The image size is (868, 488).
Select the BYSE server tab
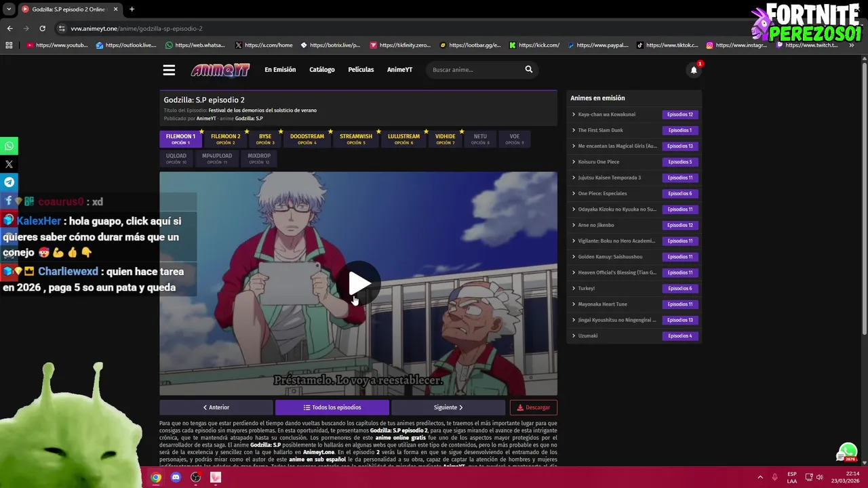[x=265, y=138]
